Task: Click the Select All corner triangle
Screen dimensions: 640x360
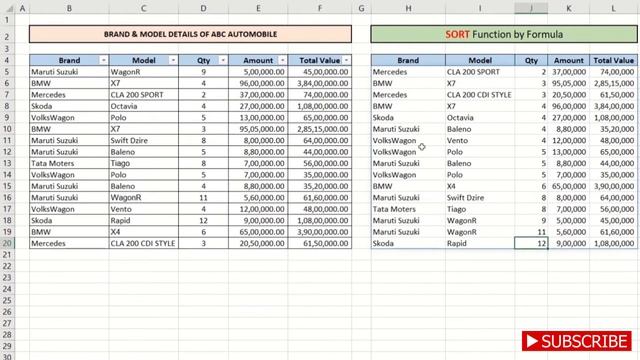Action: [9, 8]
